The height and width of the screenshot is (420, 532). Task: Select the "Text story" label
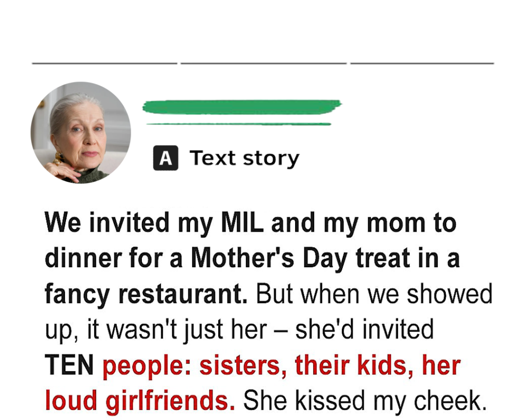click(244, 158)
